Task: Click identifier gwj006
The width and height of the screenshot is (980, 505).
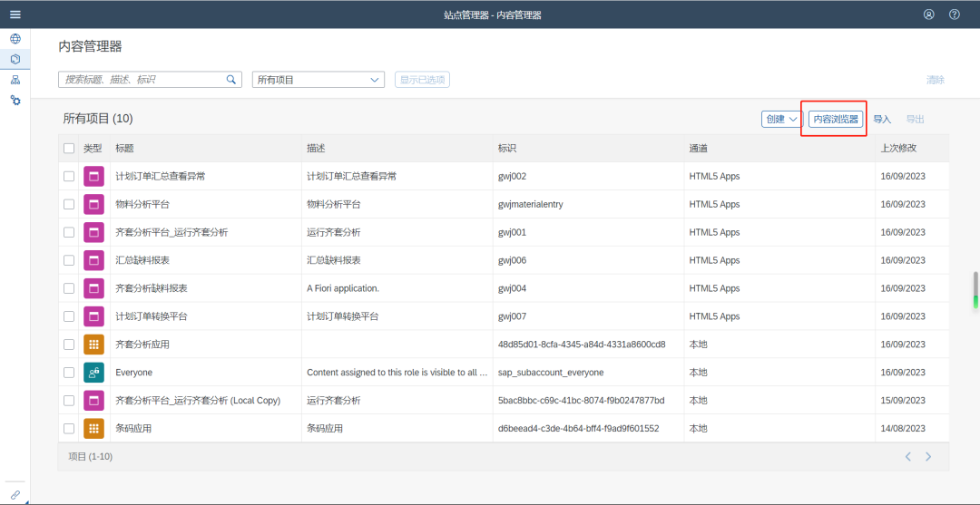Action: (512, 260)
